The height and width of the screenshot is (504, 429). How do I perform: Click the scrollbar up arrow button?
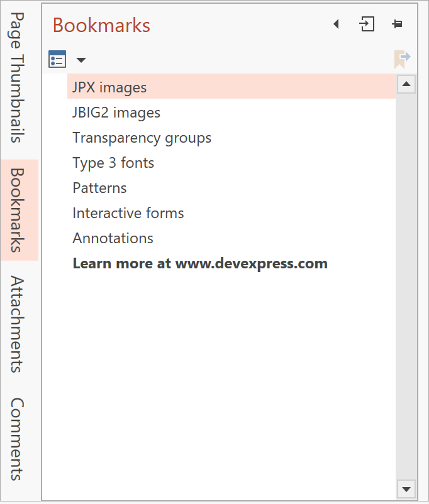tap(406, 84)
